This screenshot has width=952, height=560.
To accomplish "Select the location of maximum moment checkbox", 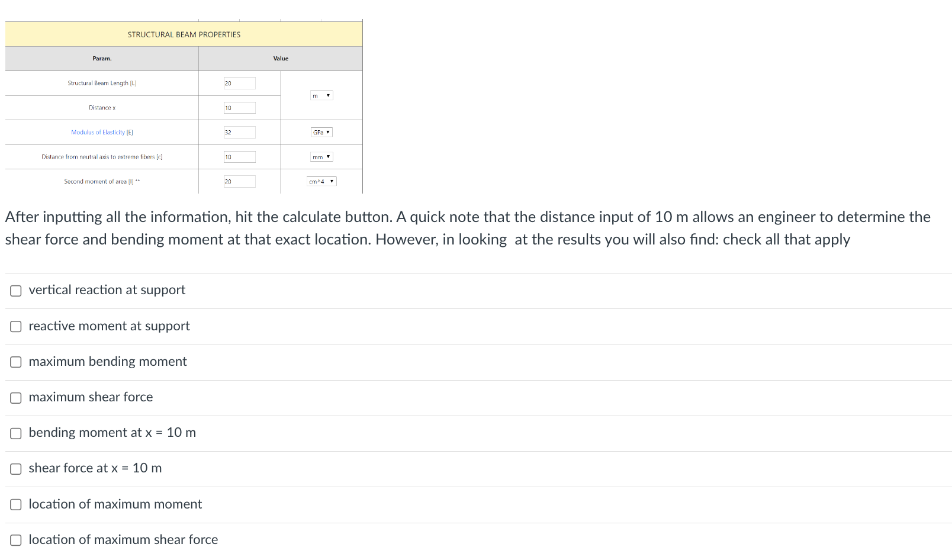I will 15,505.
